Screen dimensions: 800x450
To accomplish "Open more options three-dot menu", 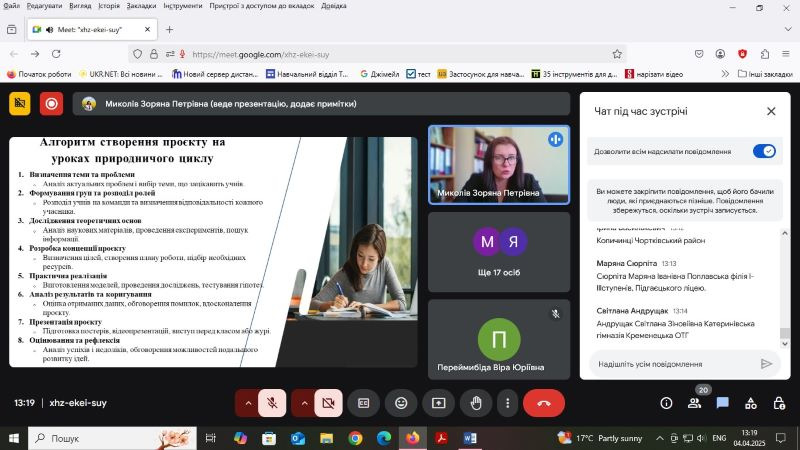I will pyautogui.click(x=507, y=403).
